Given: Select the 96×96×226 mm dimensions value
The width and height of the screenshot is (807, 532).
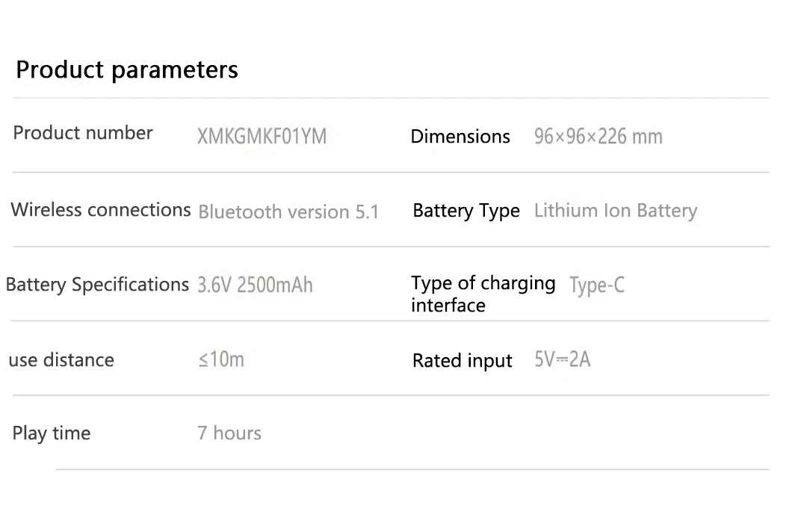Looking at the screenshot, I should 598,137.
